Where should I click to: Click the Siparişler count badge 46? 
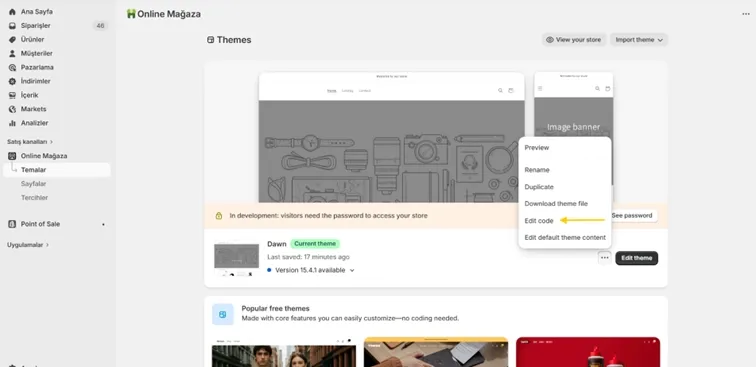tap(100, 26)
